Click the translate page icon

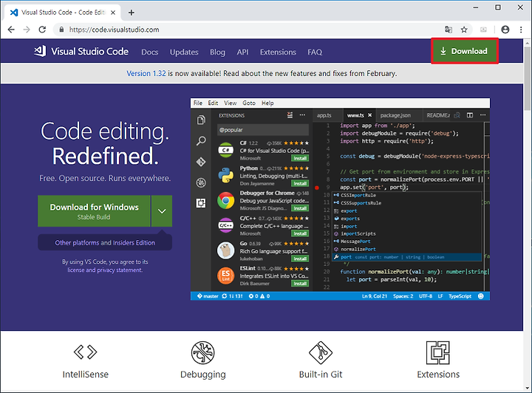449,30
